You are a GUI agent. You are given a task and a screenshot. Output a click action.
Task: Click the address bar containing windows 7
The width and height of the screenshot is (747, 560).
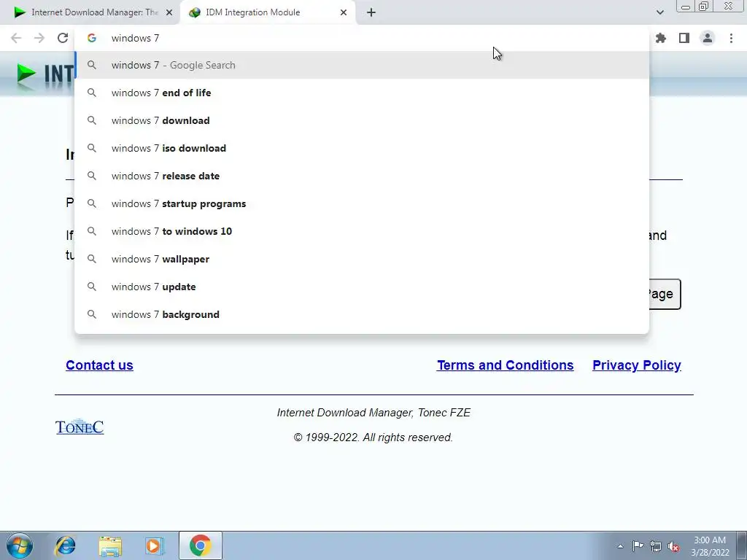click(x=362, y=38)
